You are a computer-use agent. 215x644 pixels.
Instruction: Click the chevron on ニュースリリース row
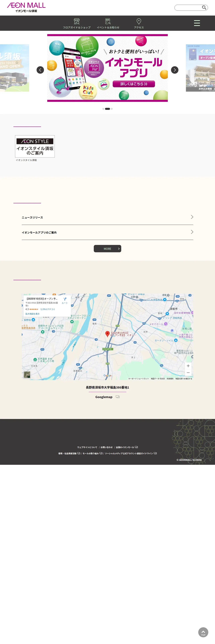tap(192, 217)
